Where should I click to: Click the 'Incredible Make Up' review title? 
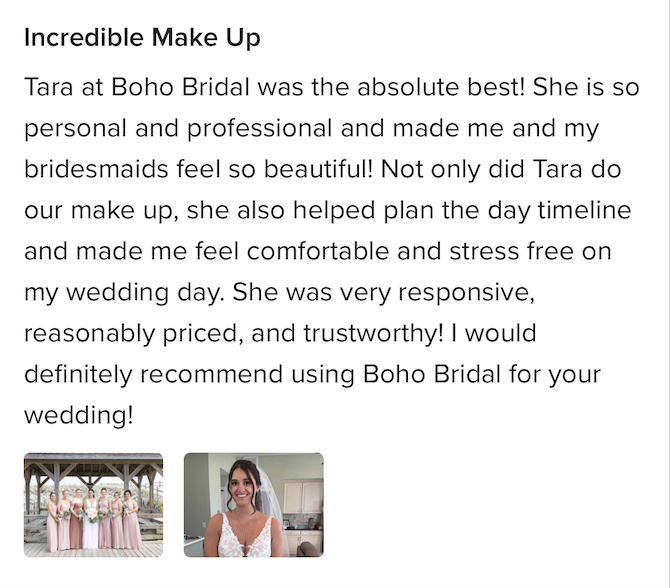(142, 38)
